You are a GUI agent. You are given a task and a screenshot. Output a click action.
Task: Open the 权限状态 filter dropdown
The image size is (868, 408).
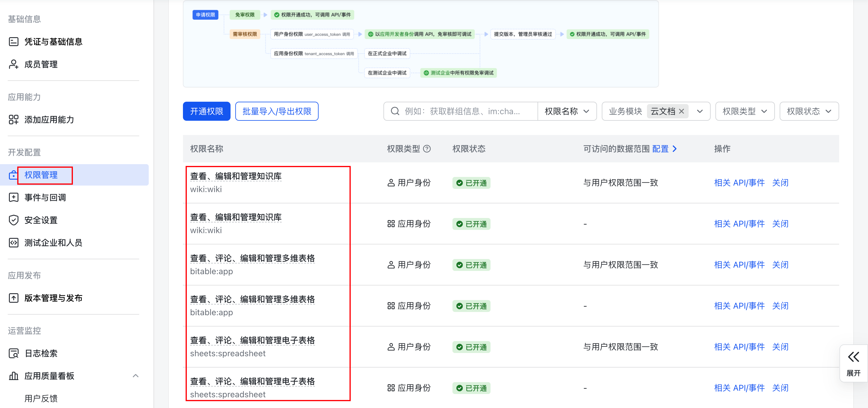click(809, 111)
